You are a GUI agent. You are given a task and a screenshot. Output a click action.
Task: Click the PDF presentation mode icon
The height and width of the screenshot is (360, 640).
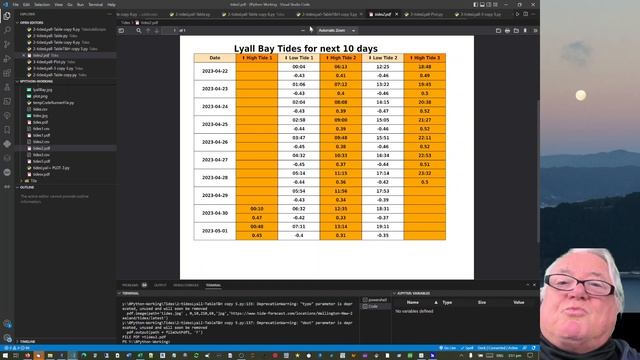click(498, 30)
